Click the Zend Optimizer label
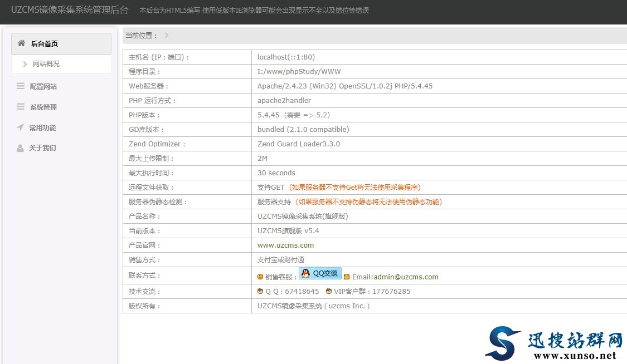 pos(157,144)
